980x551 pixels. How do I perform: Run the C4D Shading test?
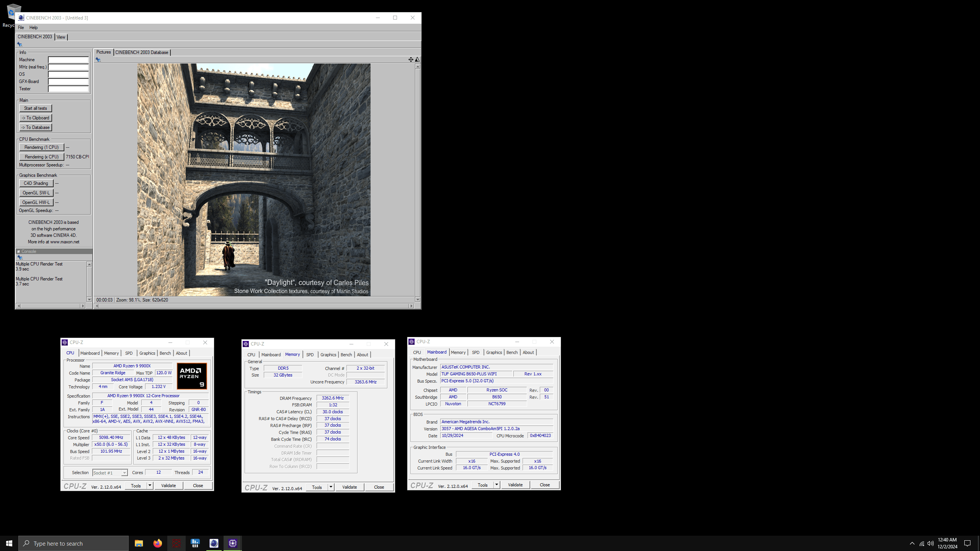point(36,183)
